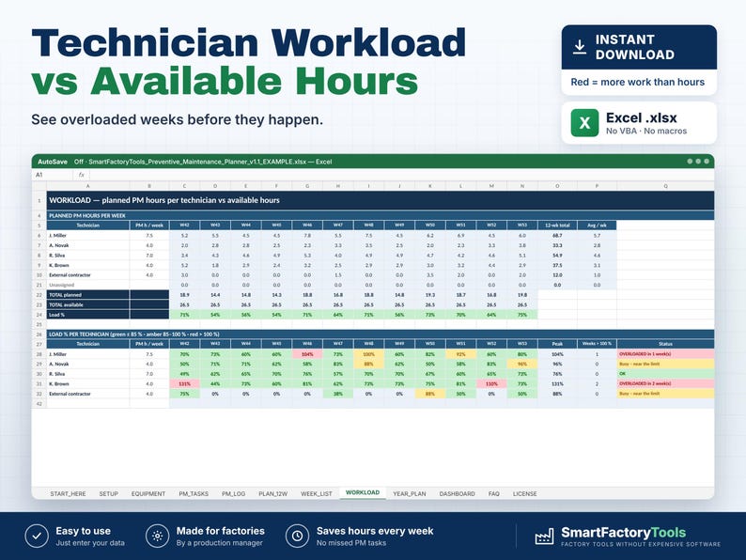Open the YEAR_PLAN sheet tab
746x560 pixels.
(x=409, y=494)
